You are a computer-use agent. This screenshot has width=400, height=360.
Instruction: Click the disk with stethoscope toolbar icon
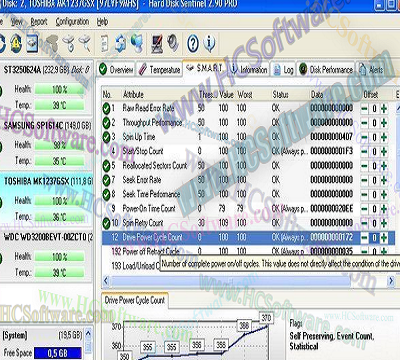pos(69,43)
